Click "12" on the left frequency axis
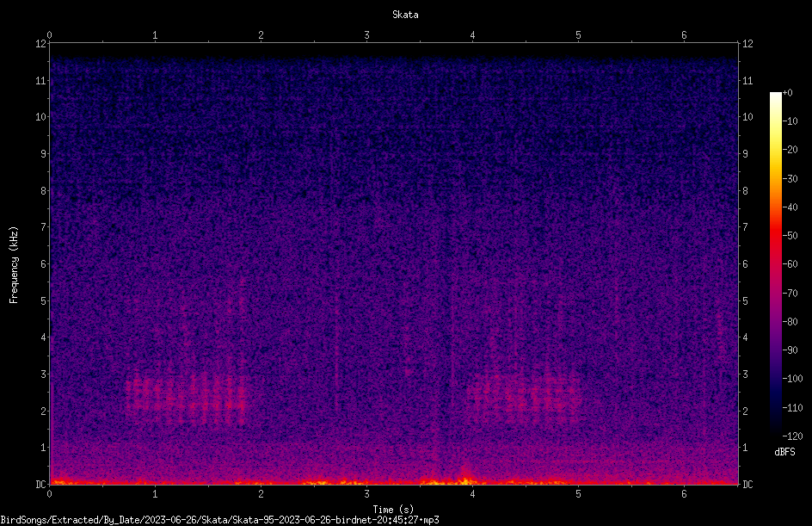 pyautogui.click(x=40, y=44)
